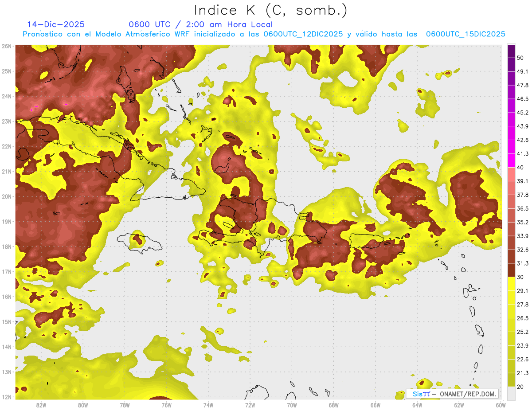Click the '70W' longitude label
The height and width of the screenshot is (411, 532).
pyautogui.click(x=292, y=405)
